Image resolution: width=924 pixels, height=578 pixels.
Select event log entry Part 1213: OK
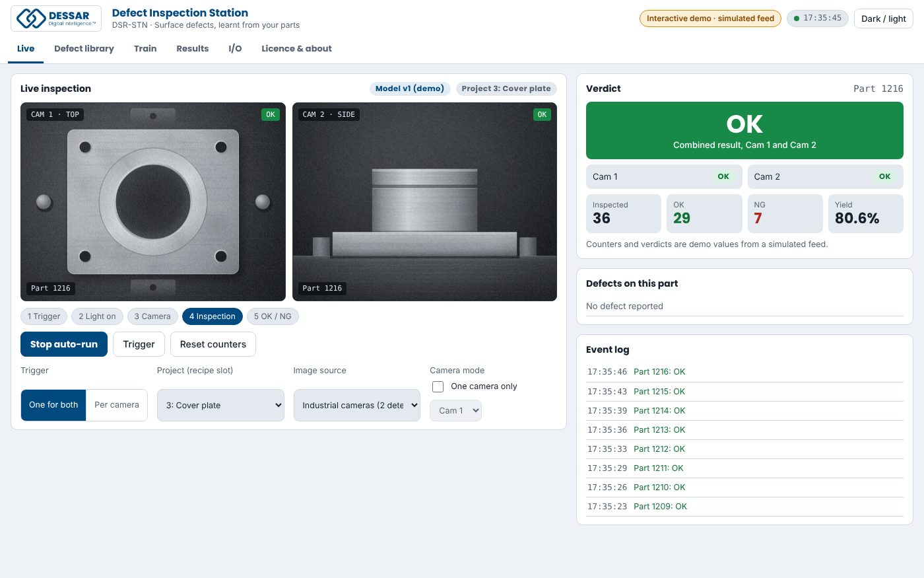pos(744,429)
